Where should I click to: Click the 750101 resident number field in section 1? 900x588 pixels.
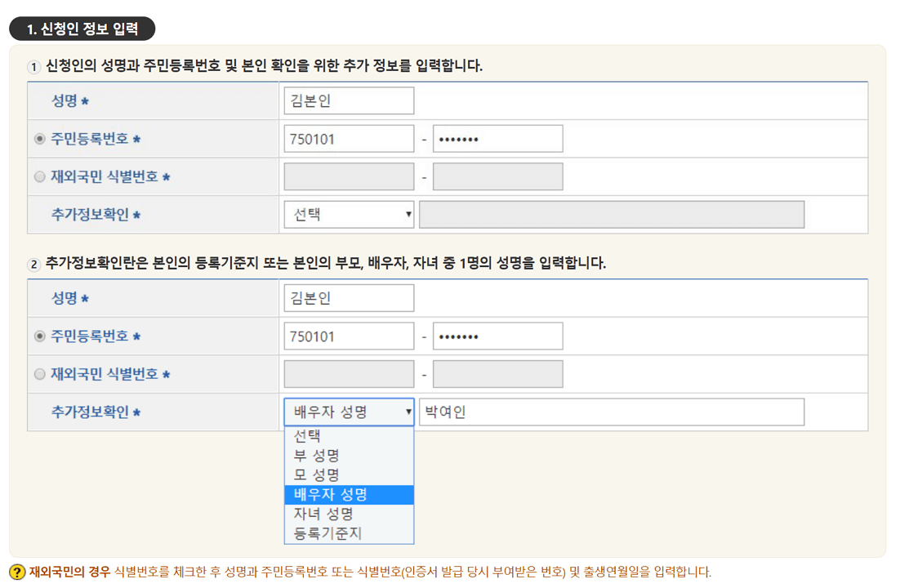coord(349,138)
